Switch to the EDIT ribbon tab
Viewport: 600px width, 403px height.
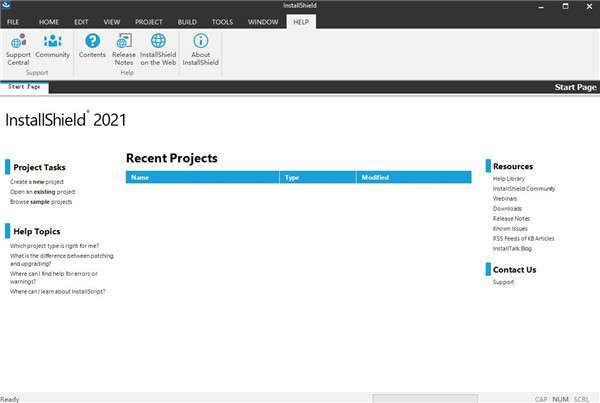pyautogui.click(x=81, y=22)
